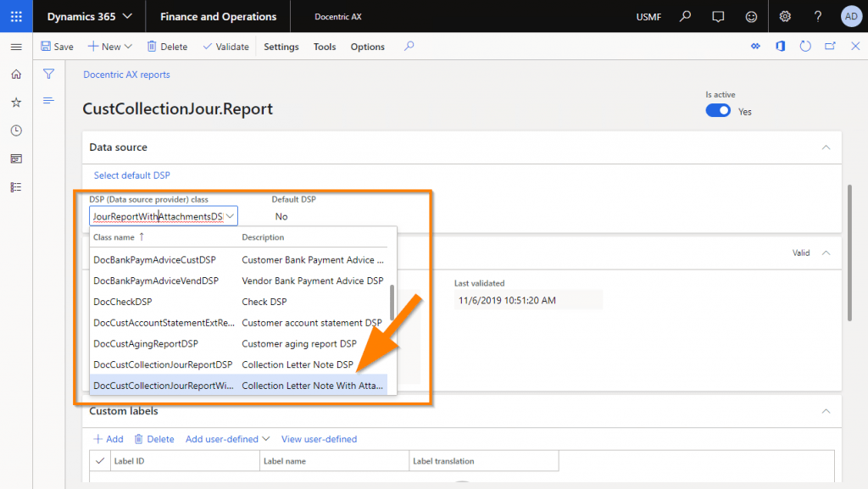The width and height of the screenshot is (868, 489).
Task: Open the Options menu
Action: click(x=367, y=47)
